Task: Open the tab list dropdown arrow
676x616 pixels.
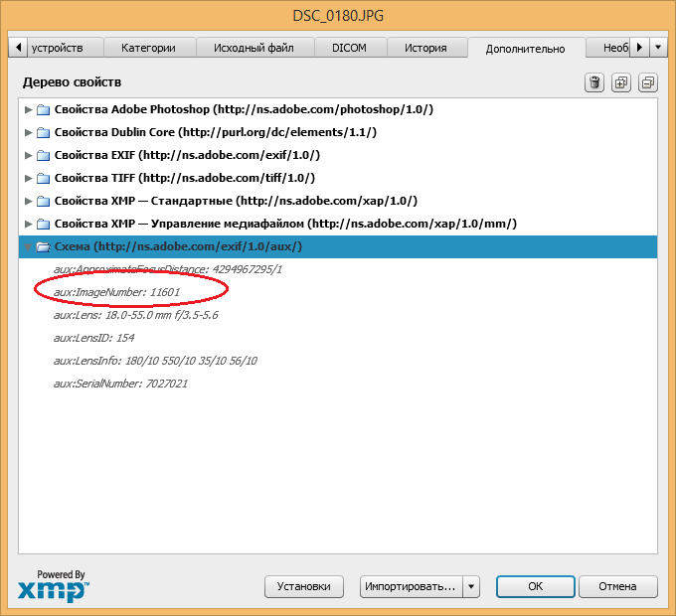Action: [x=658, y=47]
